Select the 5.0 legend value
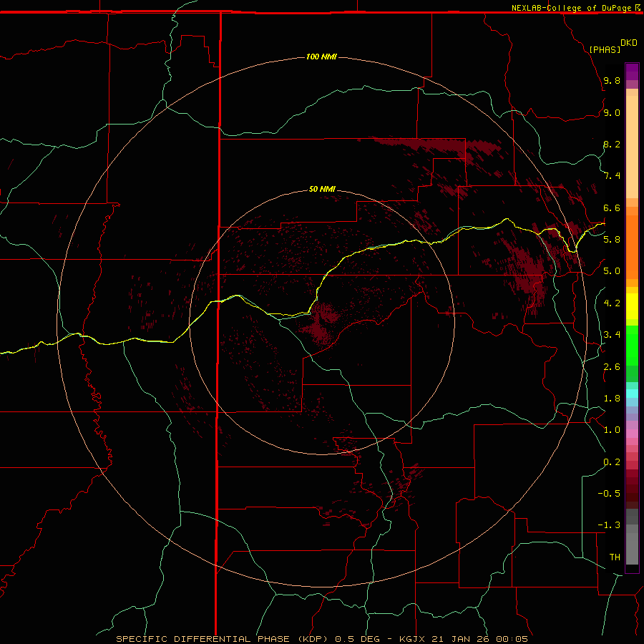The height and width of the screenshot is (644, 644). [x=612, y=271]
